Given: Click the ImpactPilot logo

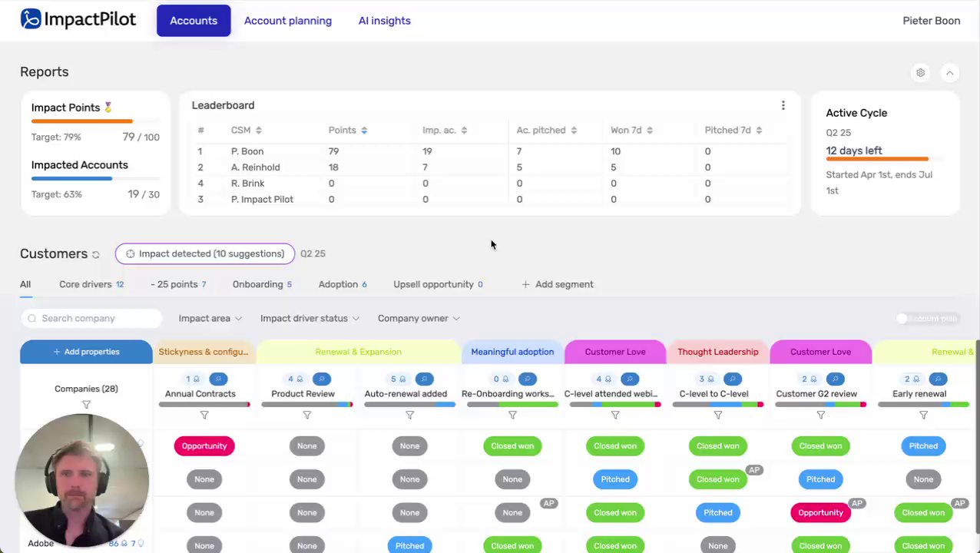Looking at the screenshot, I should pyautogui.click(x=78, y=19).
